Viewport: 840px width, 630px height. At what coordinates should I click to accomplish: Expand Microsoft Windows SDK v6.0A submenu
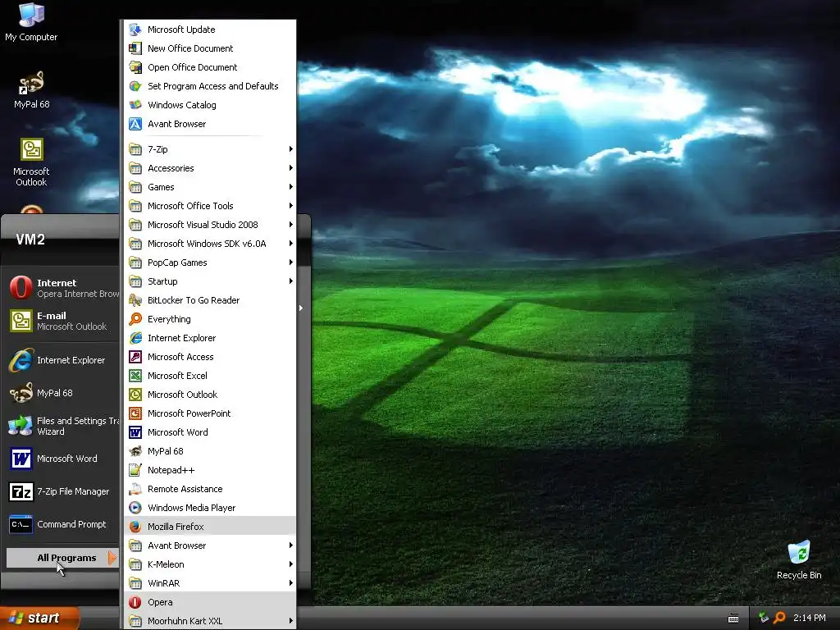210,244
